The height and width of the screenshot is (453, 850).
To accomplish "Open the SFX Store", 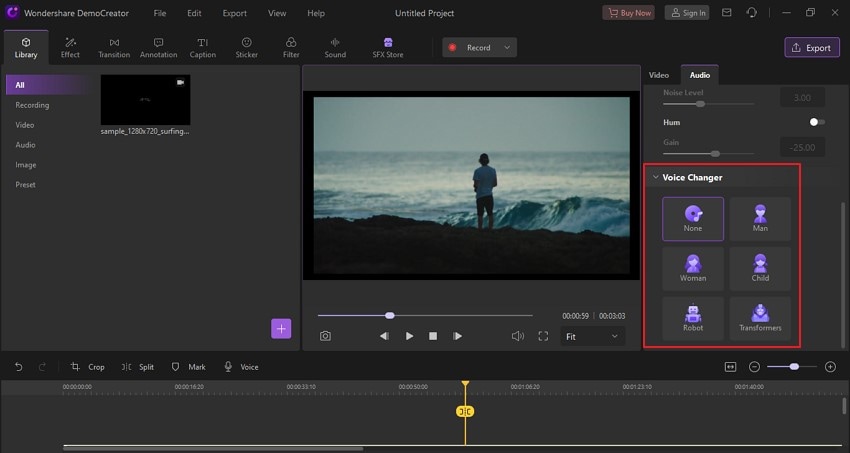I will 387,47.
